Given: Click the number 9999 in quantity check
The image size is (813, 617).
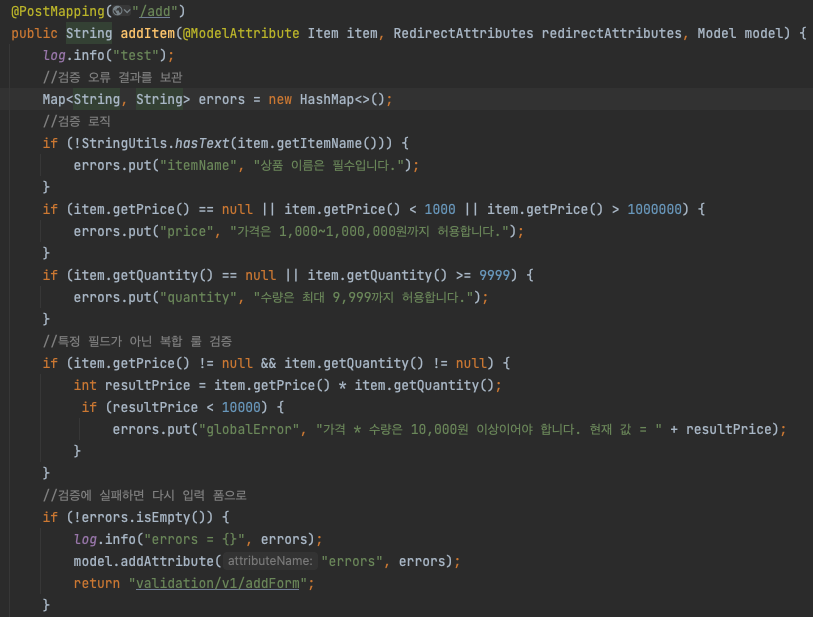Looking at the screenshot, I should tap(495, 275).
